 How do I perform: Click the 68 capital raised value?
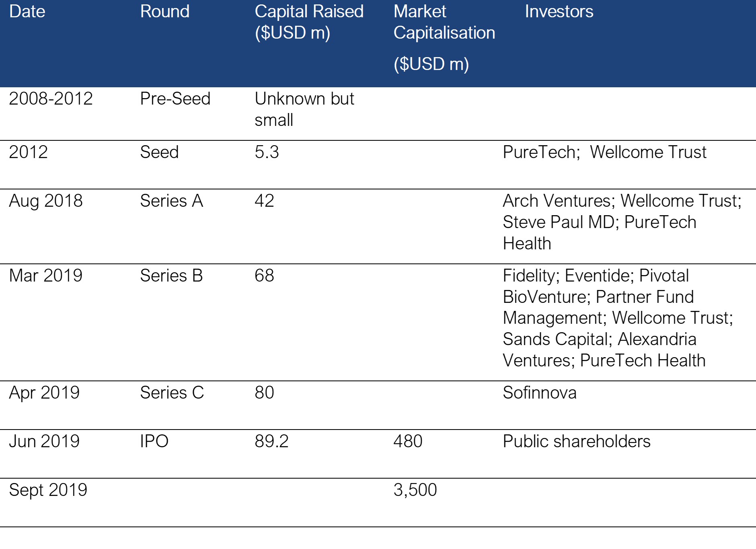264,276
